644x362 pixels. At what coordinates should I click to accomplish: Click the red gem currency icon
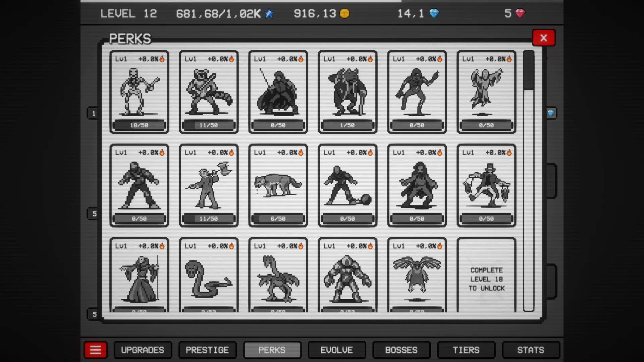pos(520,13)
